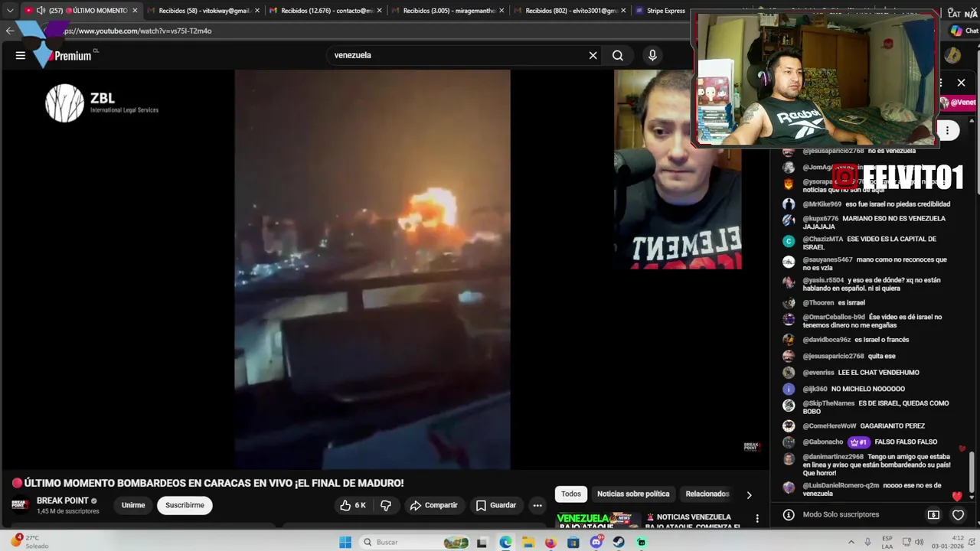Screen dimensions: 980x551
Task: Click the main video player area
Action: 372,269
